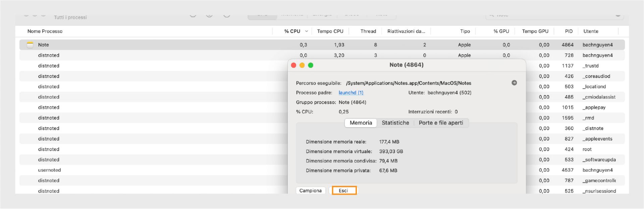Select the row with PID 360
This screenshot has height=209, width=644.
pos(322,128)
